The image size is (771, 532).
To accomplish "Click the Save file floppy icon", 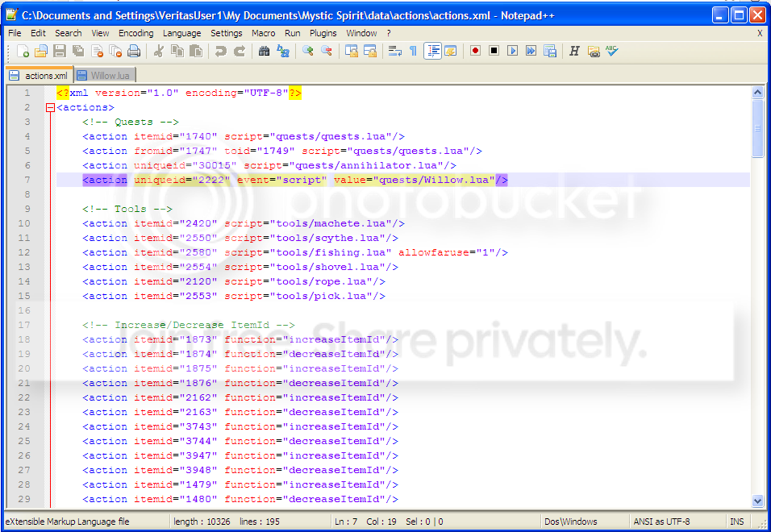I will [60, 51].
